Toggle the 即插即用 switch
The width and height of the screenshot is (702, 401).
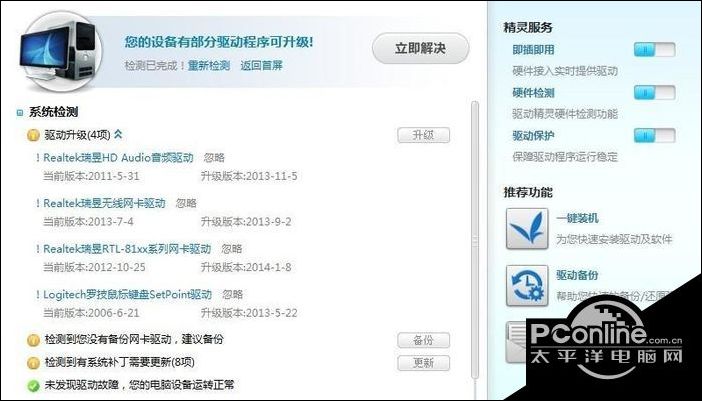click(x=654, y=50)
